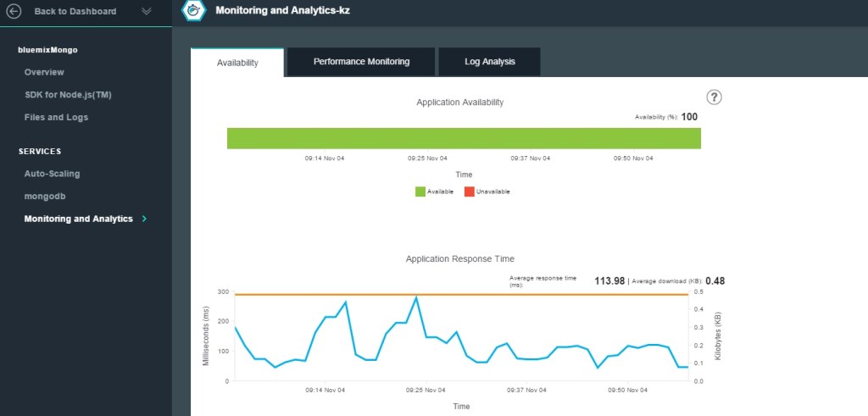The height and width of the screenshot is (416, 868).
Task: Expand the double chevron beside Back to Dashboard
Action: [147, 11]
